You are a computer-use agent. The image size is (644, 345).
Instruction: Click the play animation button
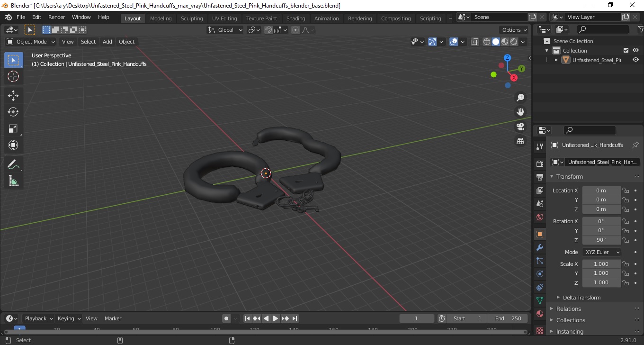coord(276,318)
